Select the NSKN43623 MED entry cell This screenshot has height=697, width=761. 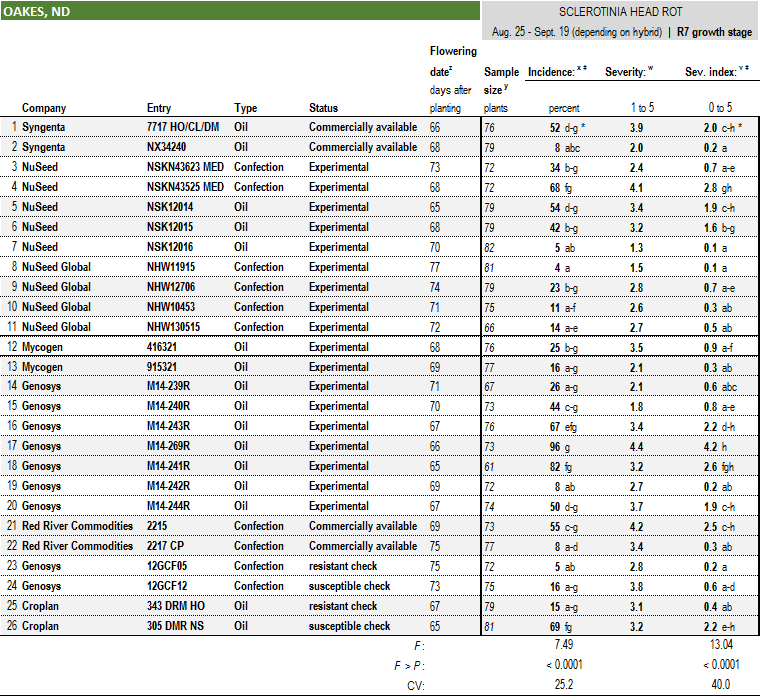[185, 167]
